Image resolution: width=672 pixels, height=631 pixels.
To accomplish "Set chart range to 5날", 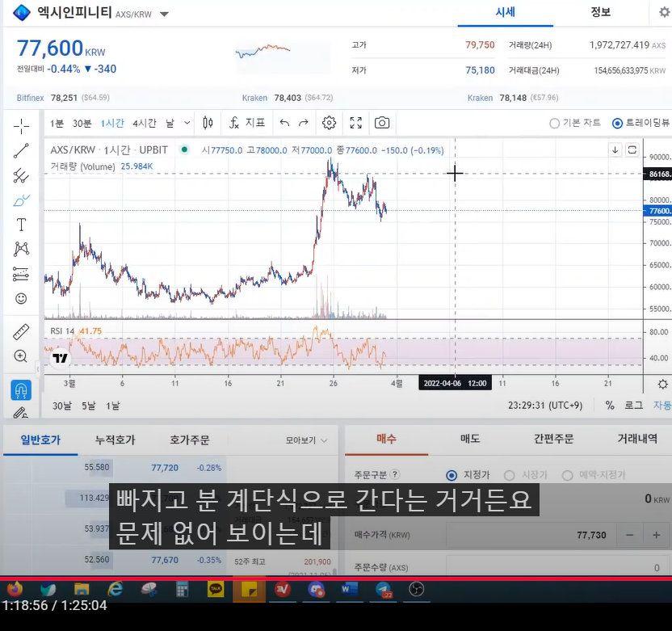I will [x=89, y=406].
